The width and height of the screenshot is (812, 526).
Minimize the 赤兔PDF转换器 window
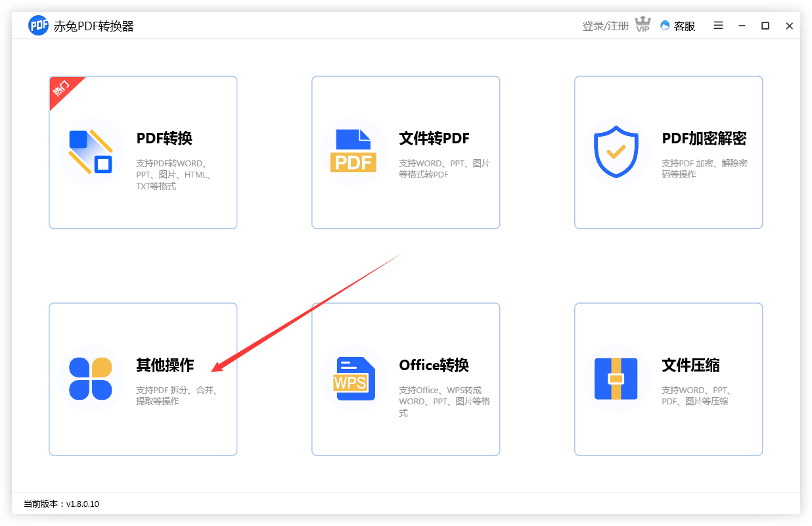742,26
